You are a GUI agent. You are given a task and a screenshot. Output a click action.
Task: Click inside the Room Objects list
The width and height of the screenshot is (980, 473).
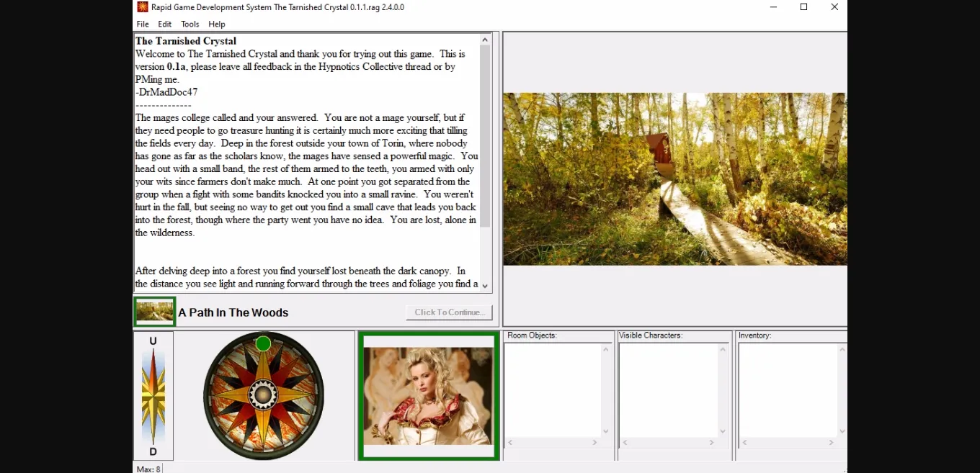click(x=553, y=389)
